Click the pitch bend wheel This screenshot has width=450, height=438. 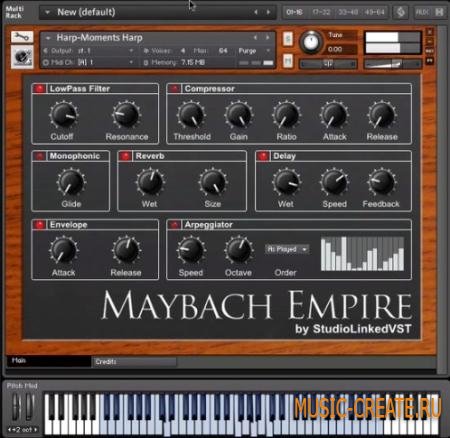[16, 407]
